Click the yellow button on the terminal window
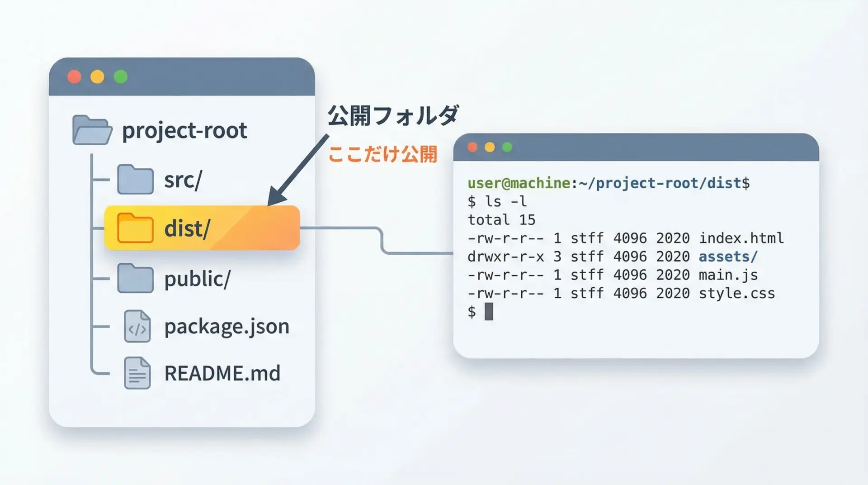Viewport: 868px width, 485px height. pos(490,147)
